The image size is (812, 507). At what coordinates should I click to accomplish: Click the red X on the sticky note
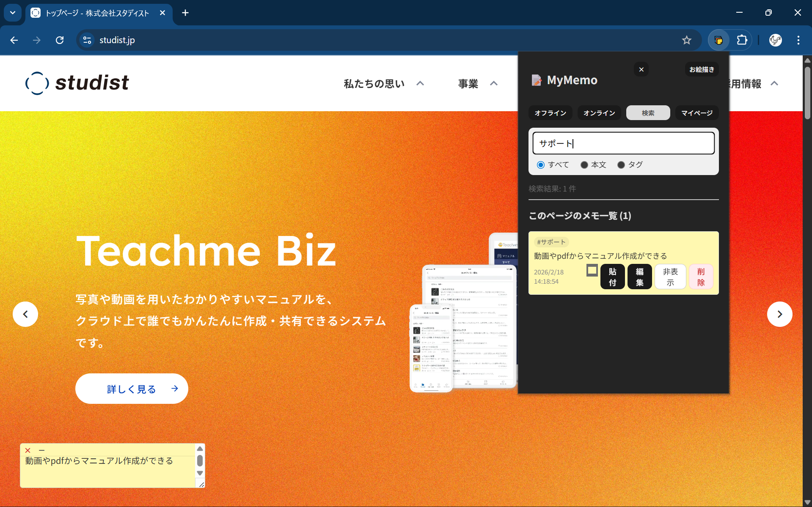pyautogui.click(x=28, y=450)
